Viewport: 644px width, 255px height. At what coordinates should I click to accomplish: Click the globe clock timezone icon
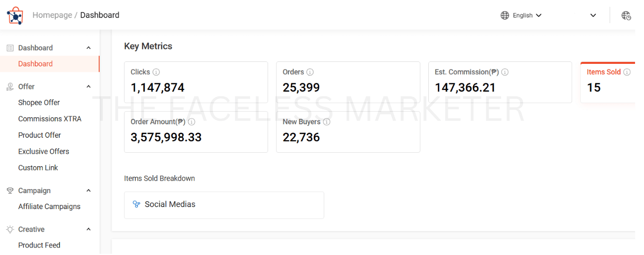626,15
